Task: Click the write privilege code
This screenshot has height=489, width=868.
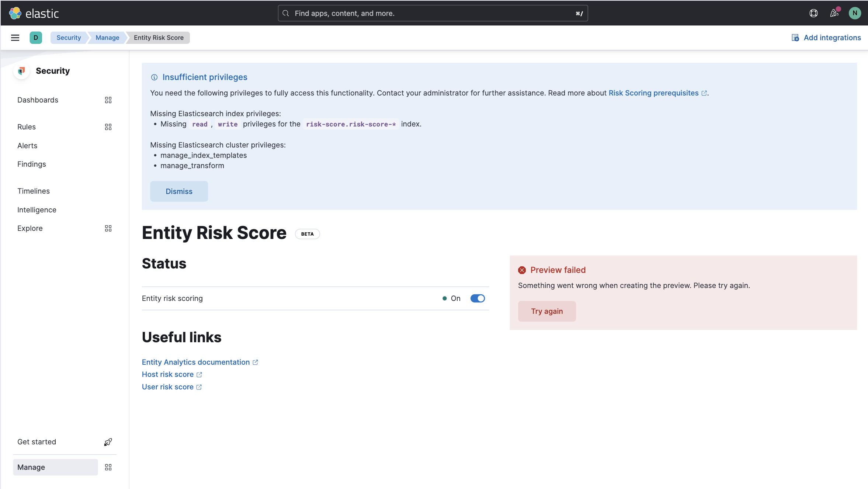Action: (x=228, y=124)
